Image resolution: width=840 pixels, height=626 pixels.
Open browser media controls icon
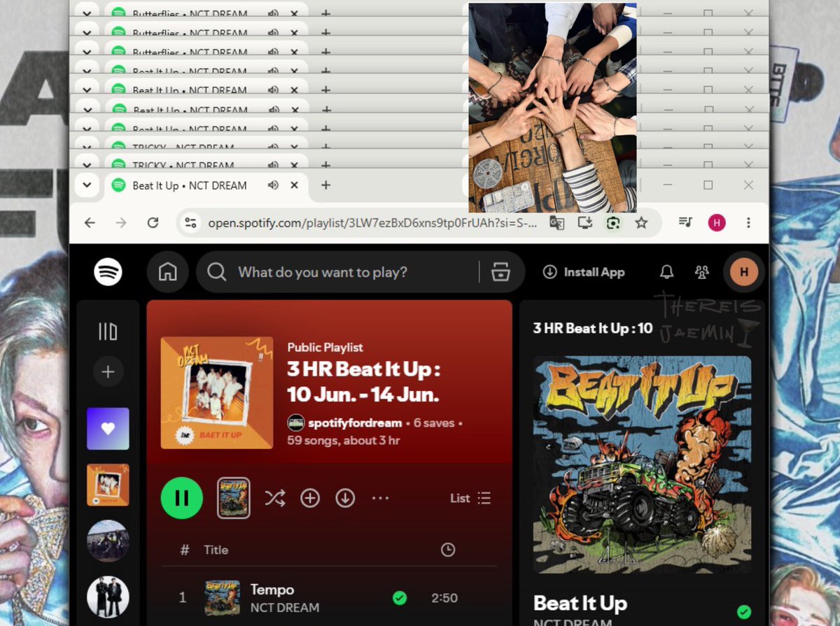pyautogui.click(x=685, y=222)
